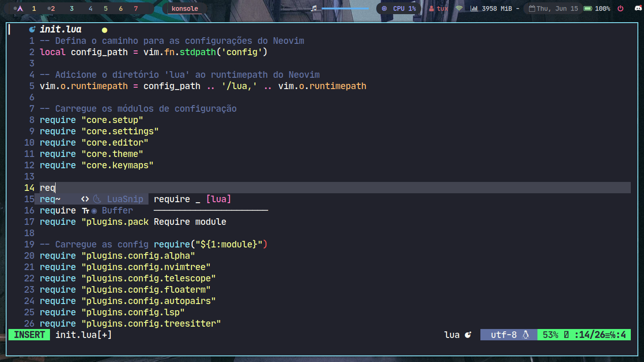Switch to workspace 5
This screenshot has width=644, height=362.
point(106,8)
